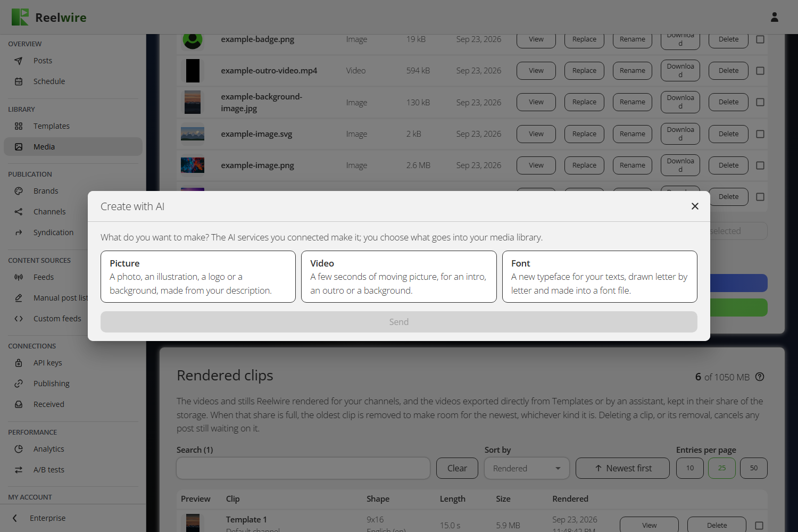Viewport: 798px width, 532px height.
Task: Open the user account profile icon
Action: click(775, 17)
